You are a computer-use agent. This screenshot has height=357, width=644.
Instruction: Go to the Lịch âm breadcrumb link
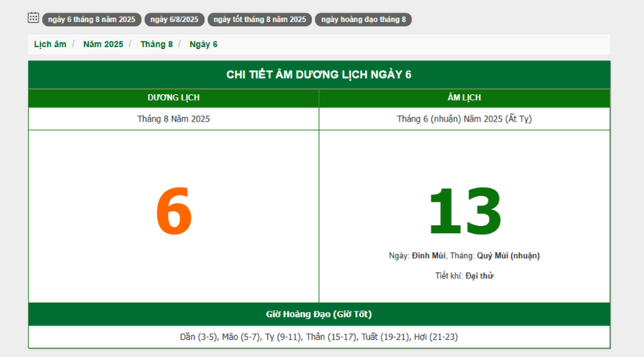coord(50,45)
